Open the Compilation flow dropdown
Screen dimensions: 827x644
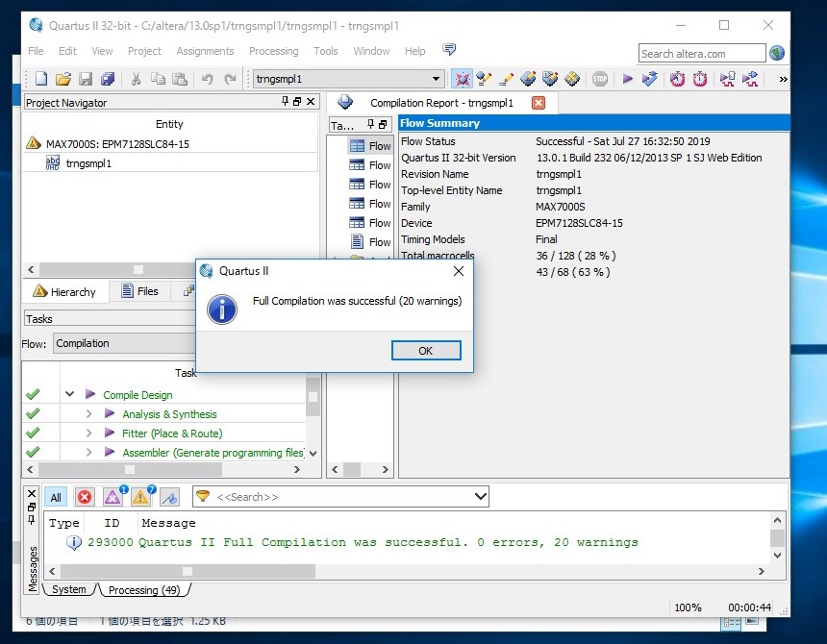(124, 343)
